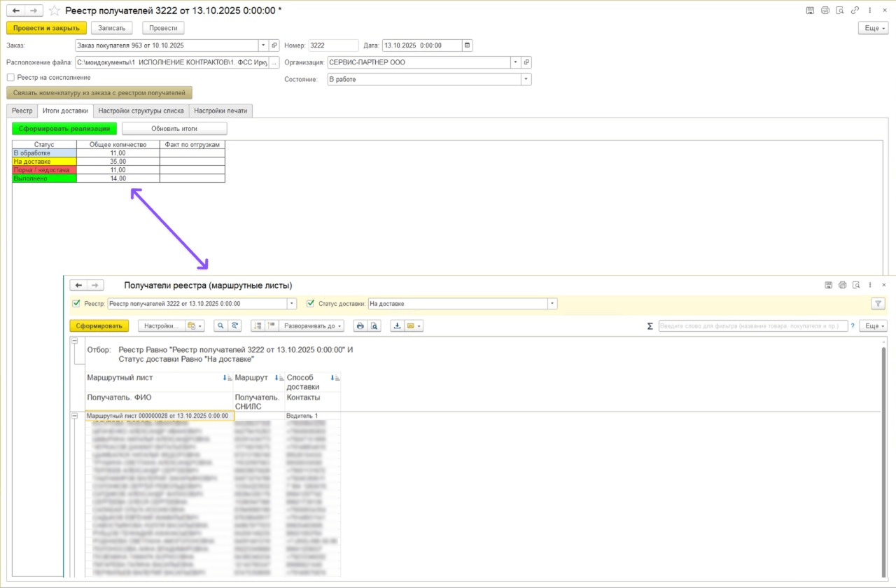
Task: Expand the 'Статус доставки' dropdown list
Action: coord(552,304)
